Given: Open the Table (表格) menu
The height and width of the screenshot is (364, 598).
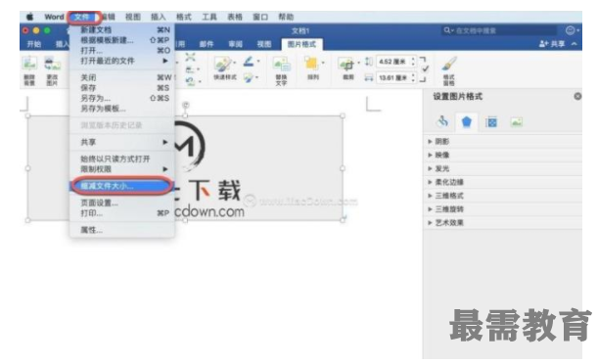Looking at the screenshot, I should coord(235,17).
